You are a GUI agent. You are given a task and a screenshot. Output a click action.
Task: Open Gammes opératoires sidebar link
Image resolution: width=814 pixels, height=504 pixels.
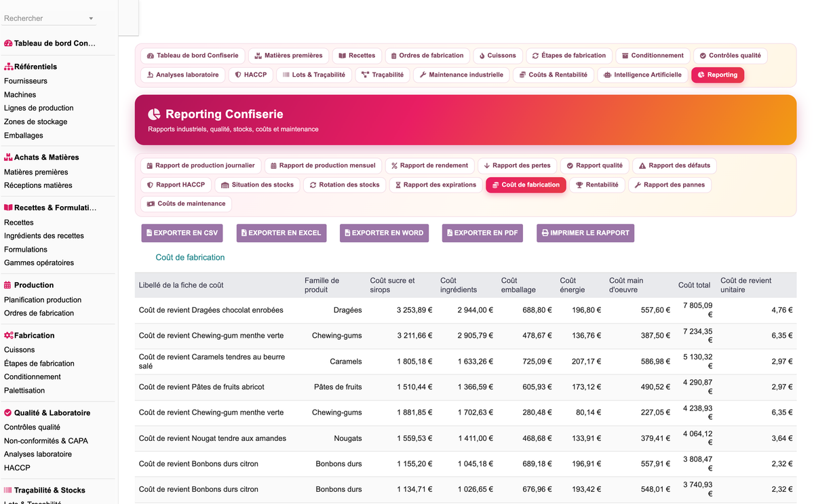[39, 263]
